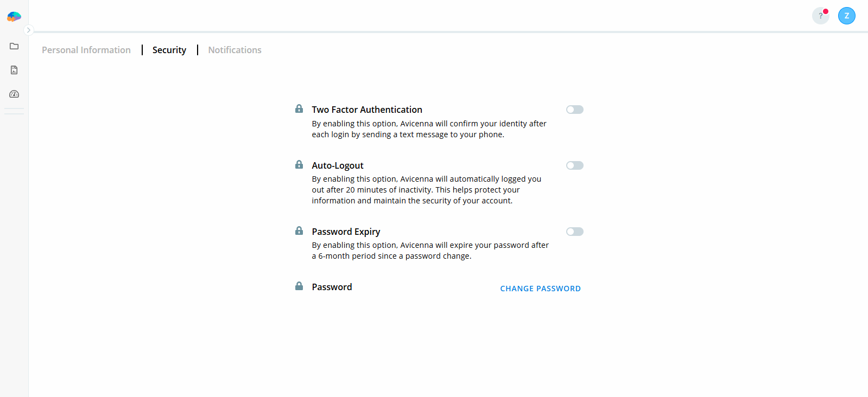Click the help question mark icon
Screen dimensions: 868x397
(820, 16)
